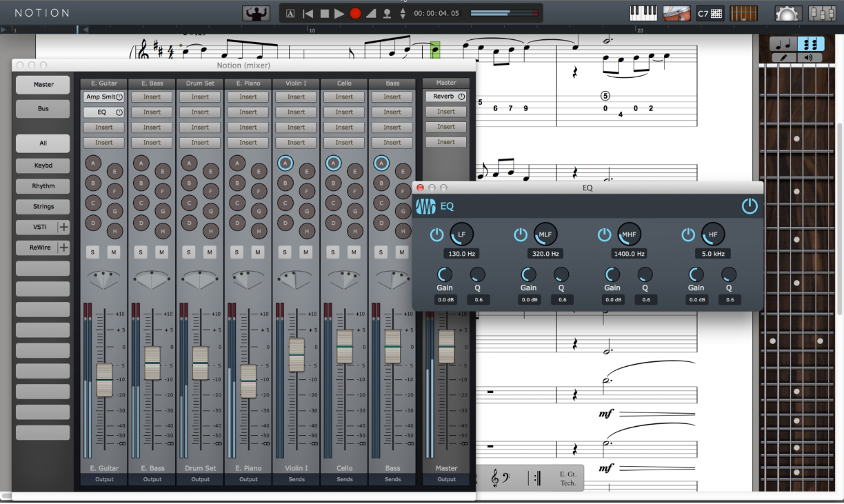Open the Reverb insert on the Master channel
844x504 pixels.
click(444, 97)
